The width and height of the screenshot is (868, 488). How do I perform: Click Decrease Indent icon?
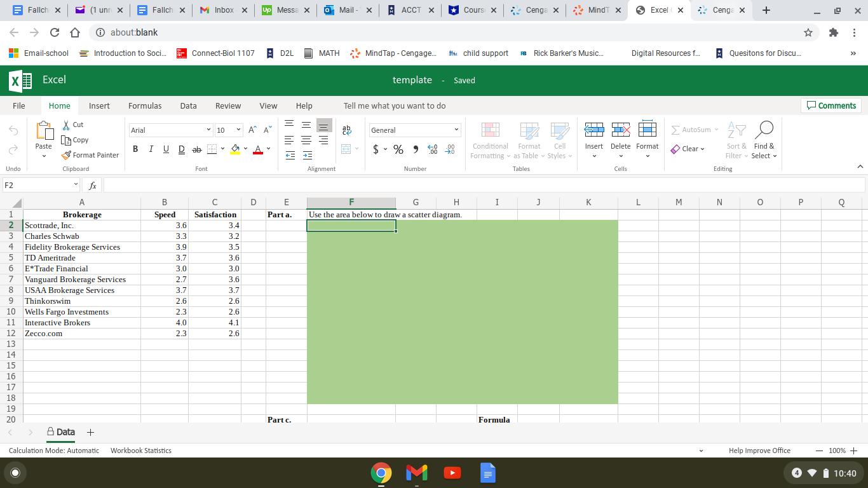tap(289, 155)
